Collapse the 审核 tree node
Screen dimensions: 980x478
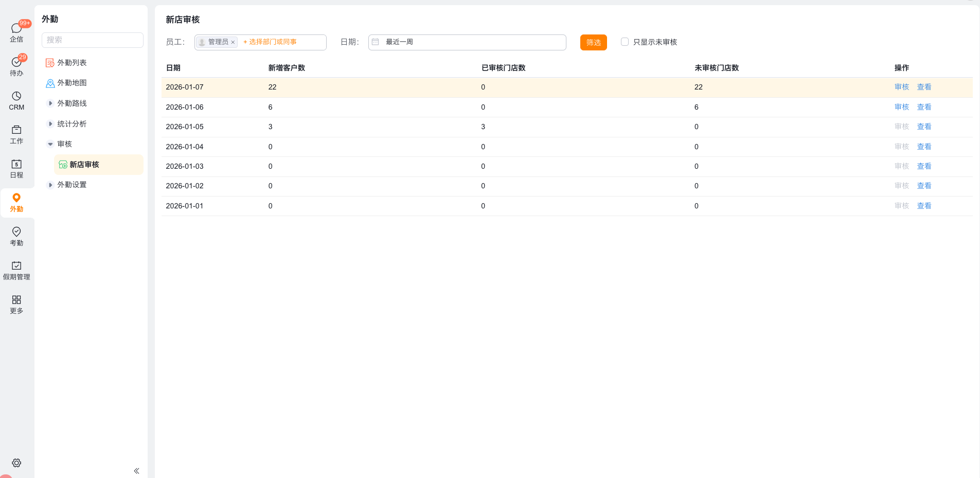(50, 144)
